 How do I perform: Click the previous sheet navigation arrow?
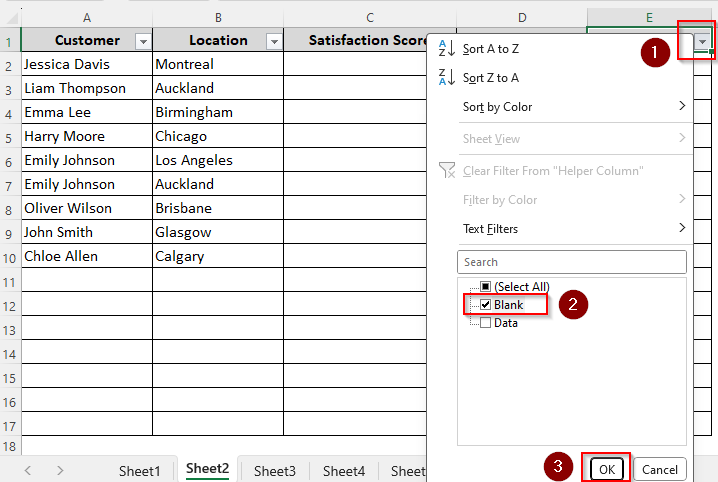click(28, 470)
